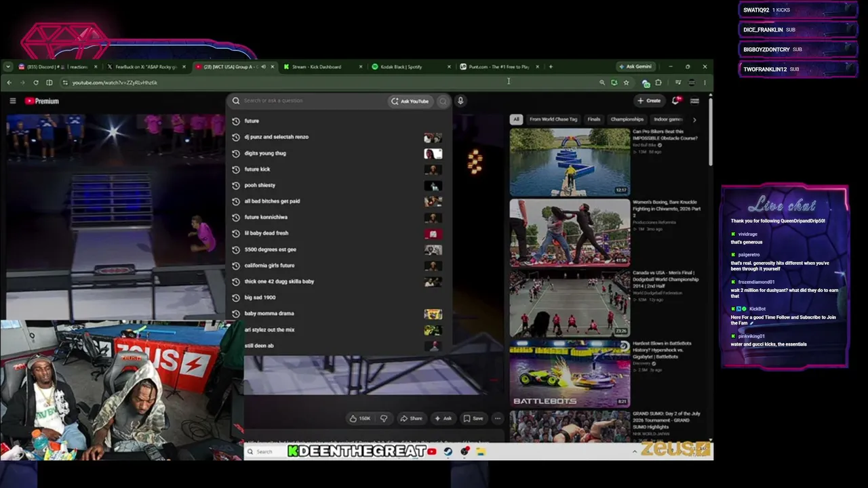Bookmark this page with the star
Viewport: 868px width, 488px height.
point(626,83)
